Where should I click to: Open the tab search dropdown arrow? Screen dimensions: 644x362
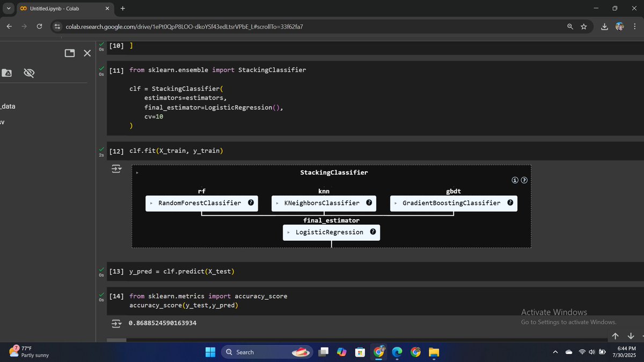(8, 9)
